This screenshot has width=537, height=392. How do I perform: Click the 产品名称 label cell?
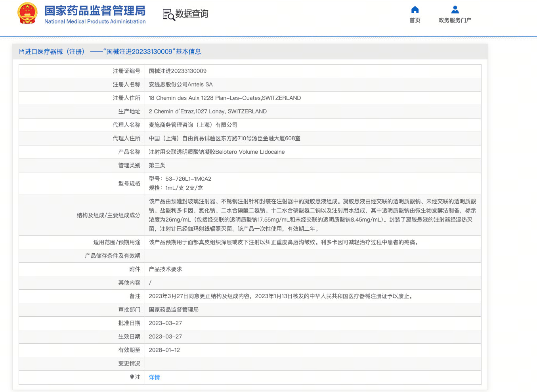click(82, 152)
